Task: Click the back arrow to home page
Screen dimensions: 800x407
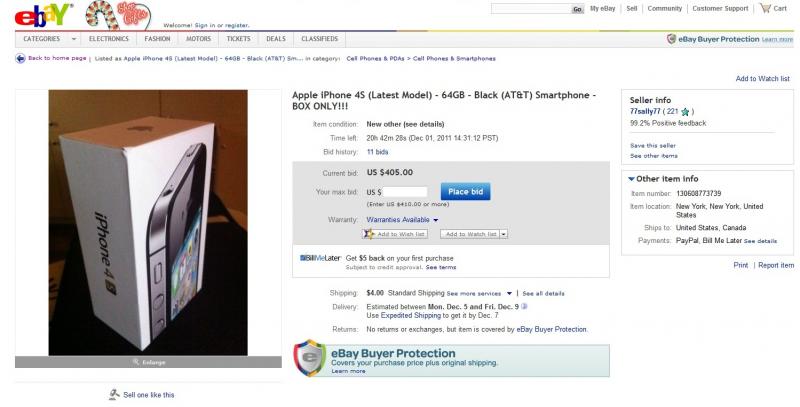Action: tap(20, 58)
